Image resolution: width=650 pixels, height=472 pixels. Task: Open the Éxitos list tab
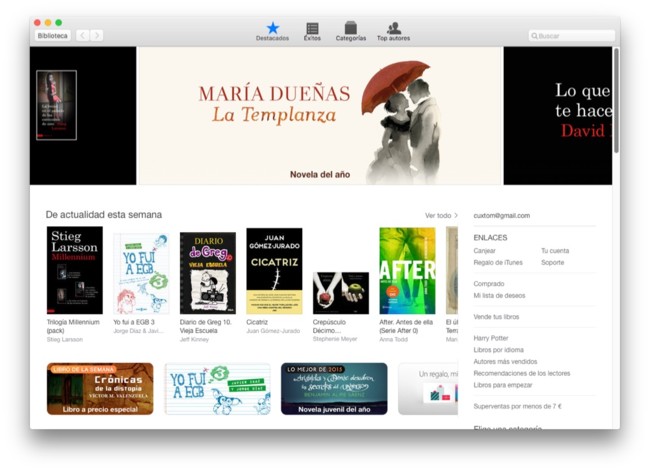pos(312,31)
